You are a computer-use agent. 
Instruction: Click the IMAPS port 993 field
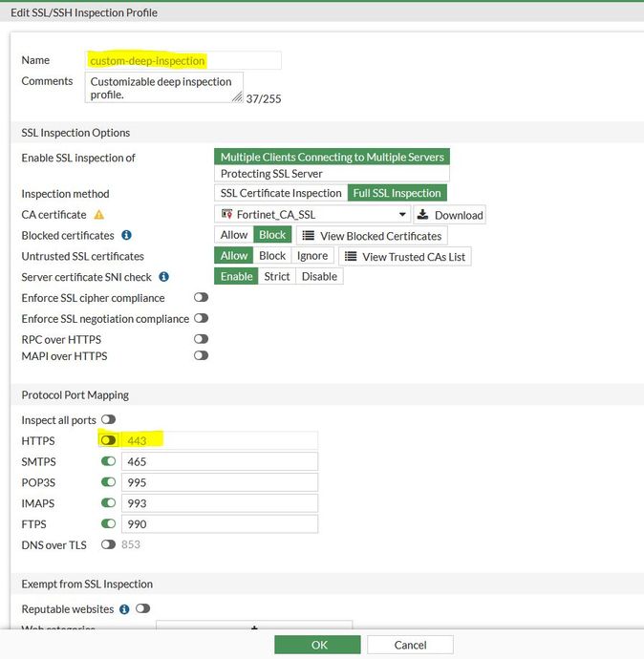pyautogui.click(x=220, y=503)
